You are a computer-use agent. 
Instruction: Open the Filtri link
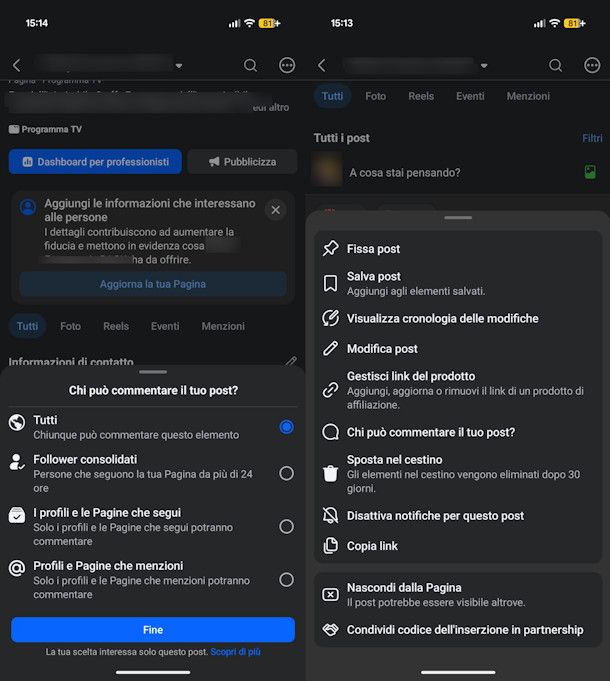[592, 138]
